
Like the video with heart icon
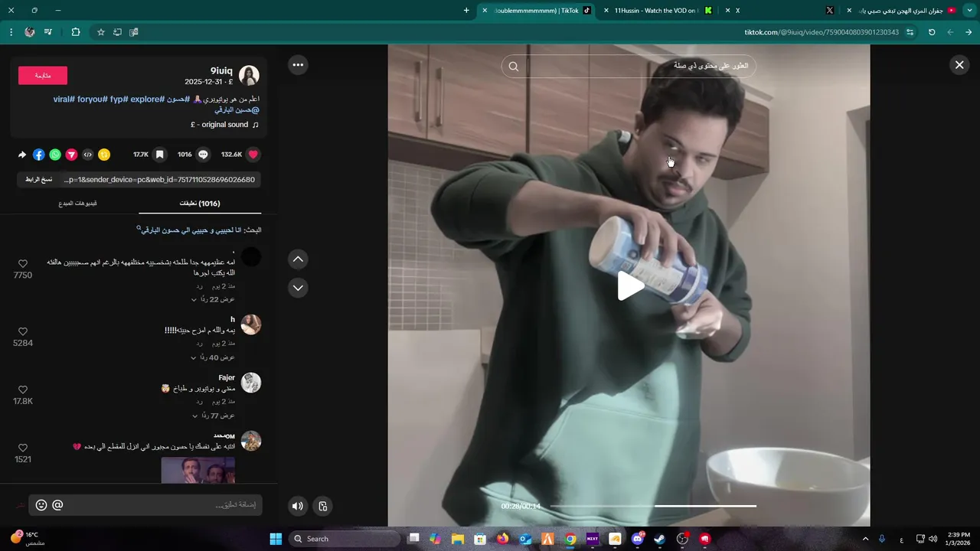[x=253, y=155]
